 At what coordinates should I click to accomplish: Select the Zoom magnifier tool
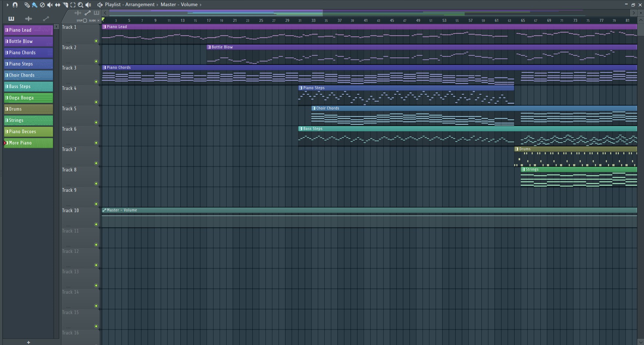pos(81,5)
